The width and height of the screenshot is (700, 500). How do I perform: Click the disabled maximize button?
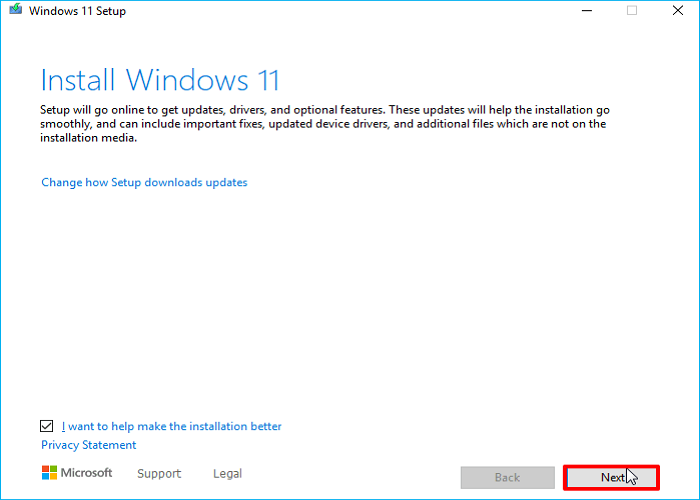click(632, 10)
